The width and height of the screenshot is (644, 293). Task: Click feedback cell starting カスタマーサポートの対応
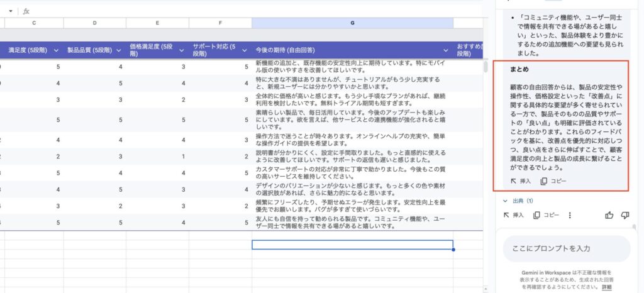(x=352, y=173)
